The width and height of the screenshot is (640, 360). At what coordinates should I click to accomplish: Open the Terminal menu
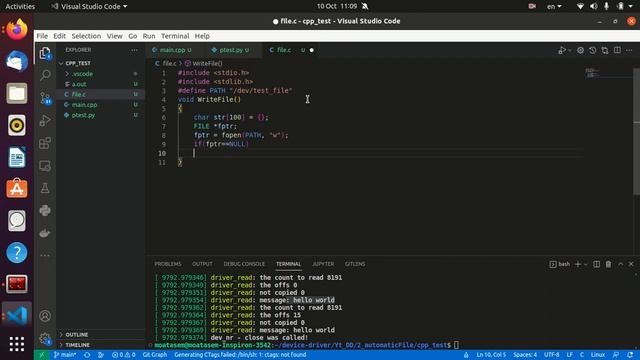175,36
